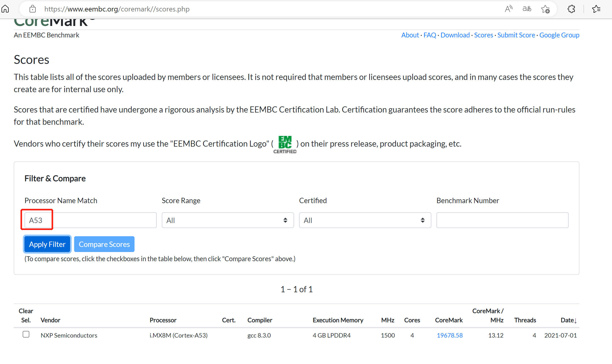Open the Scores nav link
612x364 pixels.
(483, 35)
